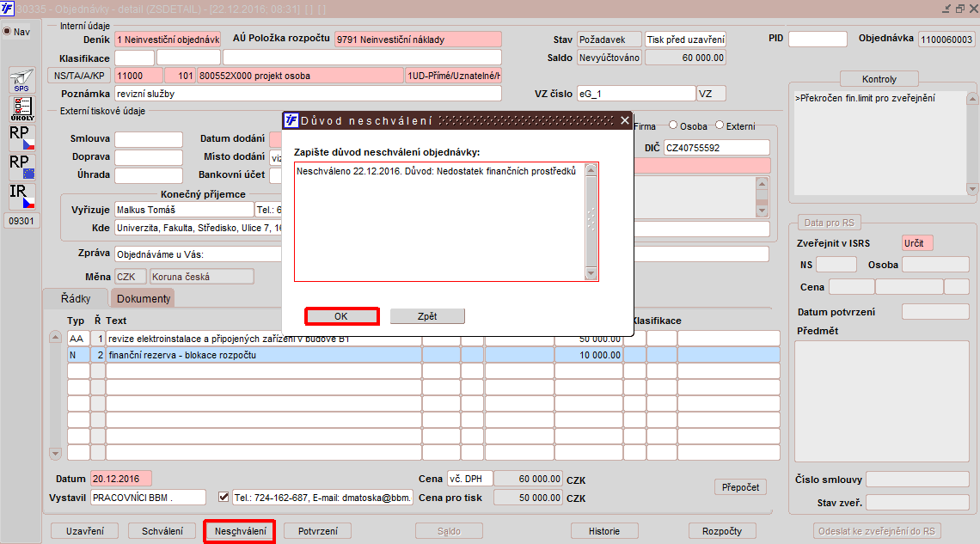
Task: Click the Deník field
Action: tap(168, 40)
